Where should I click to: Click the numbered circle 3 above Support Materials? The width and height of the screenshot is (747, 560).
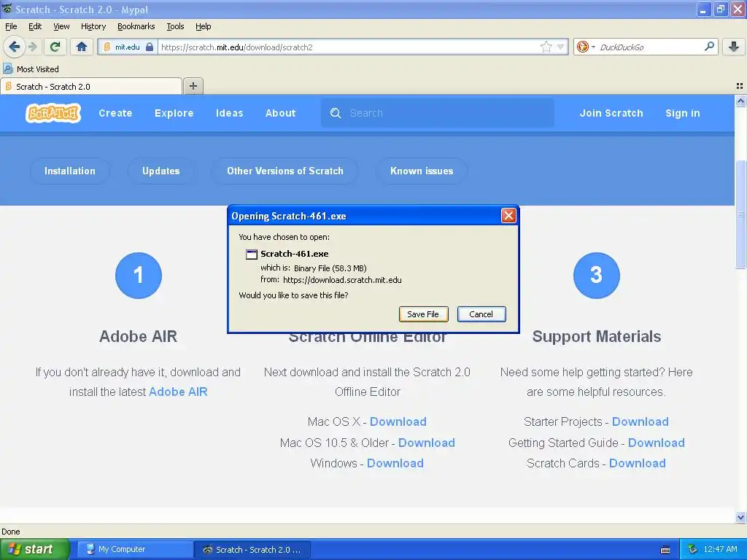(596, 275)
